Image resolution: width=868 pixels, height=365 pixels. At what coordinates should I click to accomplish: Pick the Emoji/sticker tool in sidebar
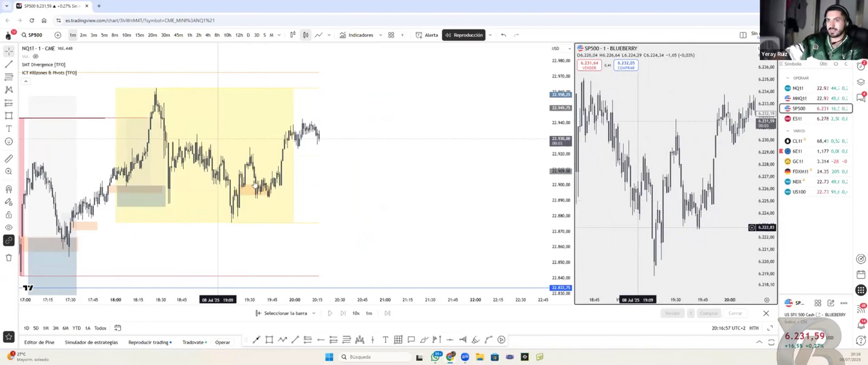(8, 142)
